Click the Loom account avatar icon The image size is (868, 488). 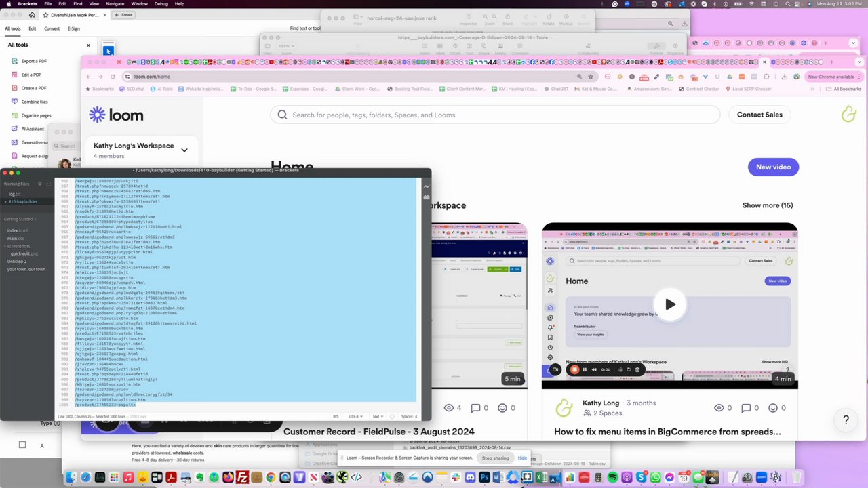pos(849,115)
